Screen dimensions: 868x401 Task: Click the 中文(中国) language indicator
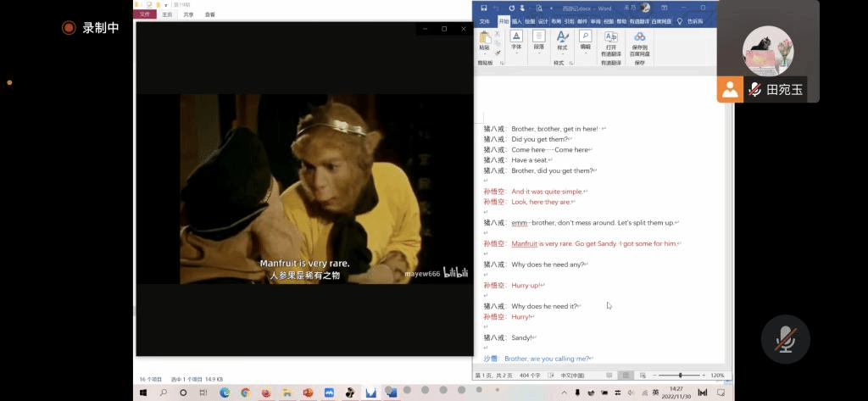click(573, 376)
